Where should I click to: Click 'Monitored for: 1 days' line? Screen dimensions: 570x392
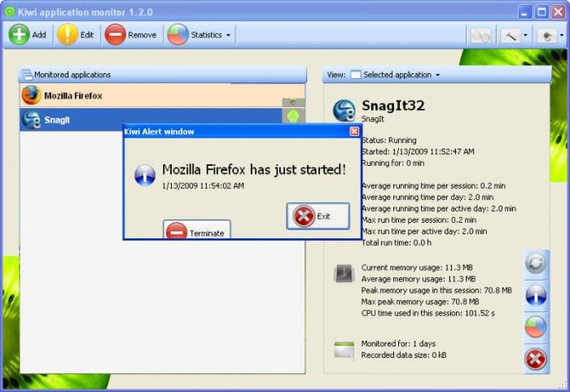[x=398, y=343]
